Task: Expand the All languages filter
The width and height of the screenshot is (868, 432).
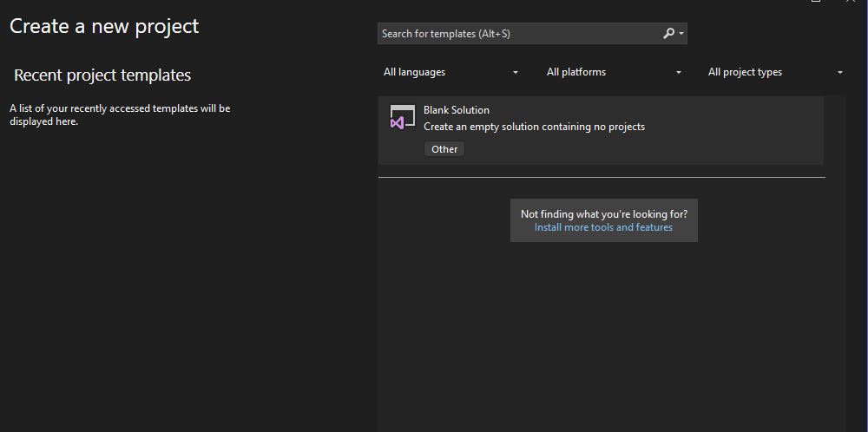Action: click(x=450, y=72)
